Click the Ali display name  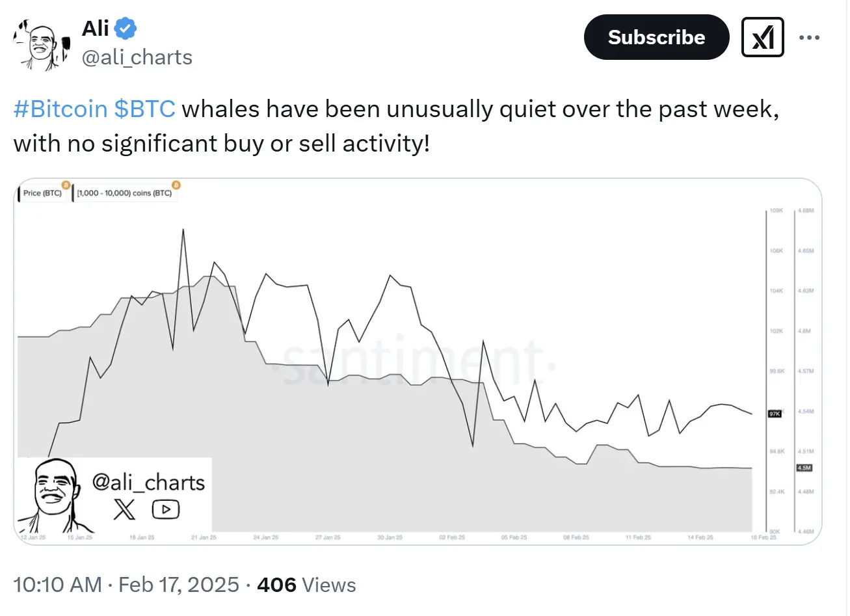pyautogui.click(x=95, y=29)
